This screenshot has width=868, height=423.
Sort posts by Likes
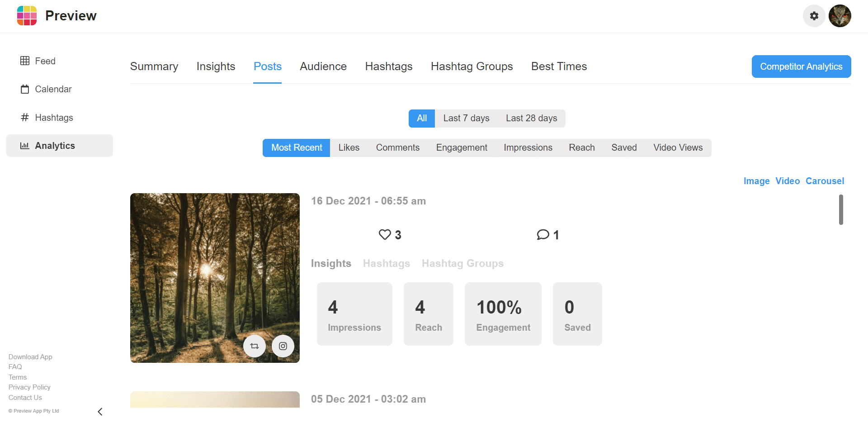(349, 148)
